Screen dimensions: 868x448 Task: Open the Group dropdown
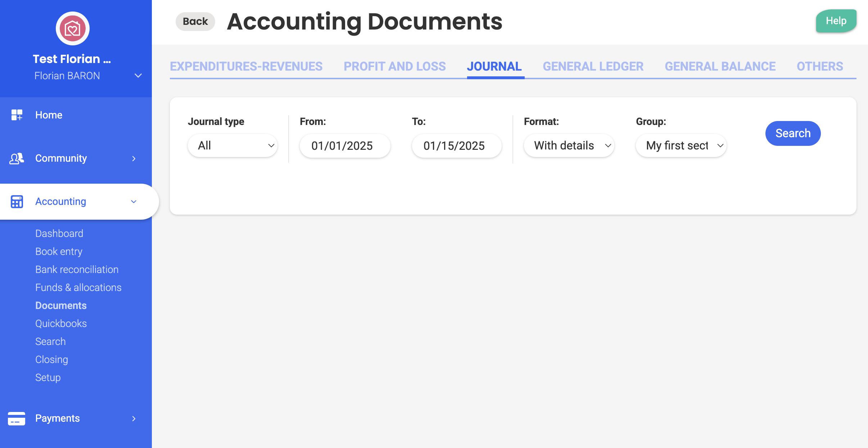[681, 145]
